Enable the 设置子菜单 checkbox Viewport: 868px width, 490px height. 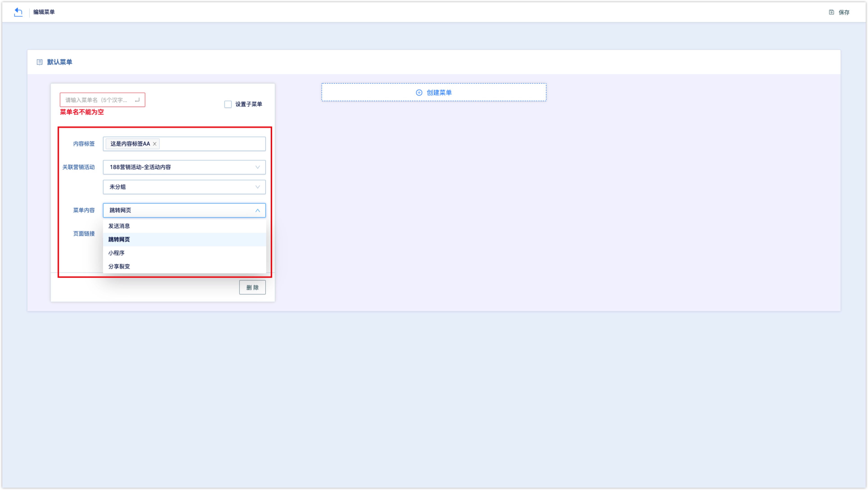[x=228, y=104]
